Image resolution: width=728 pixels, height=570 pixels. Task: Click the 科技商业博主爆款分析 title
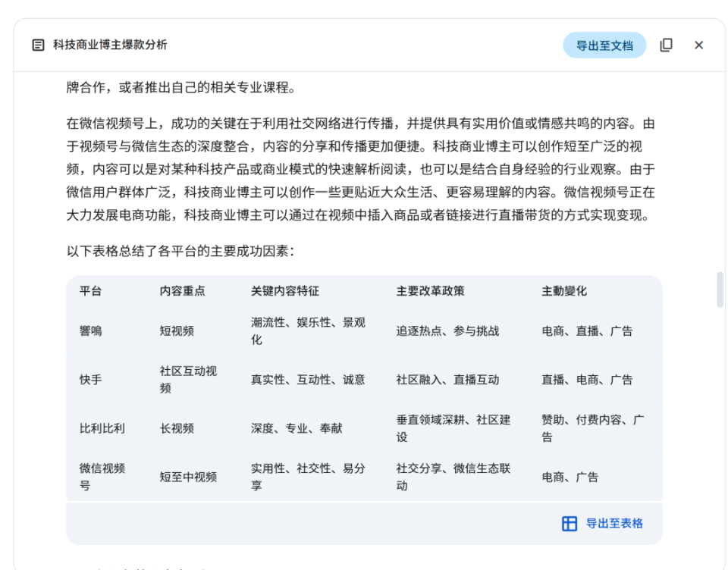[x=110, y=45]
